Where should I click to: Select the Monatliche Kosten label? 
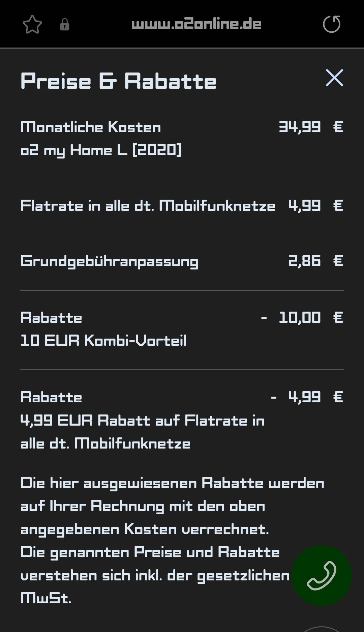(91, 127)
